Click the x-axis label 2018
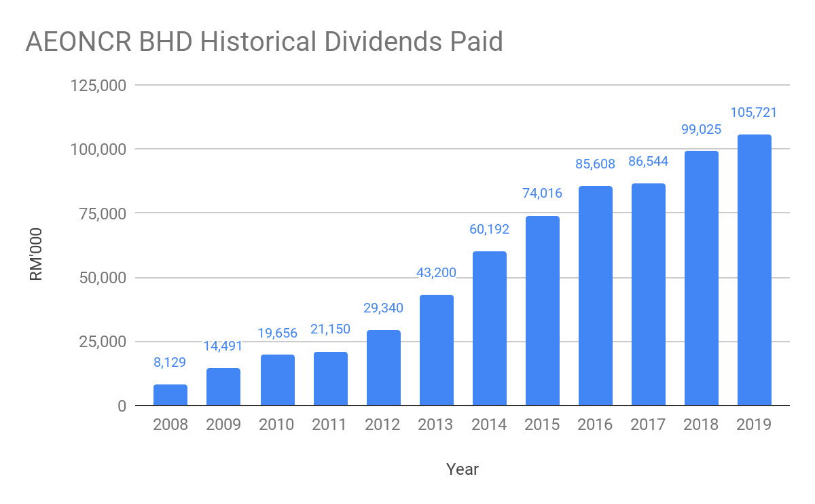 tap(702, 425)
